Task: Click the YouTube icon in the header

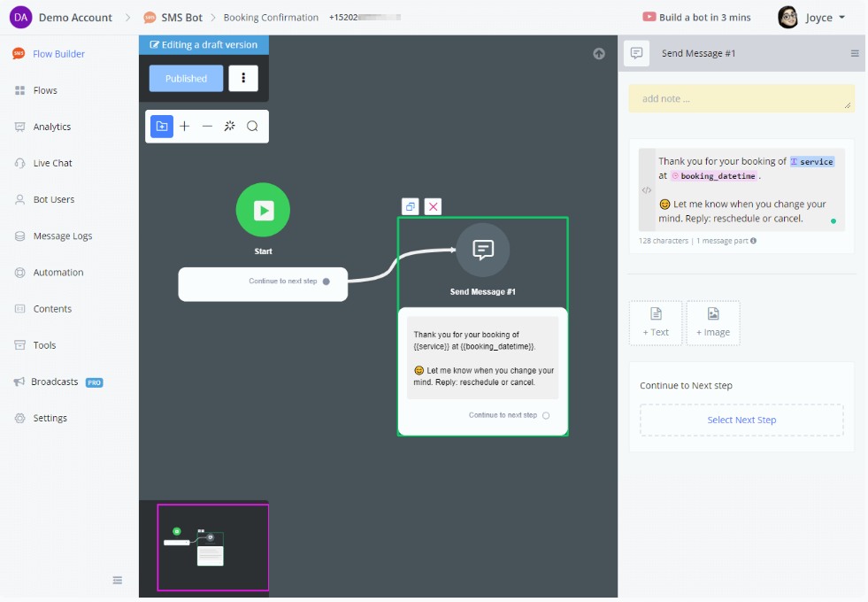Action: [x=649, y=17]
